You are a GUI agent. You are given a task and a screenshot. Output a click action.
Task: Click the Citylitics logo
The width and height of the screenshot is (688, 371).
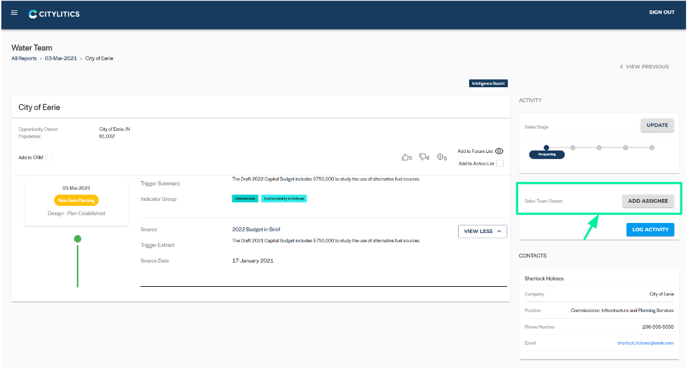(54, 14)
